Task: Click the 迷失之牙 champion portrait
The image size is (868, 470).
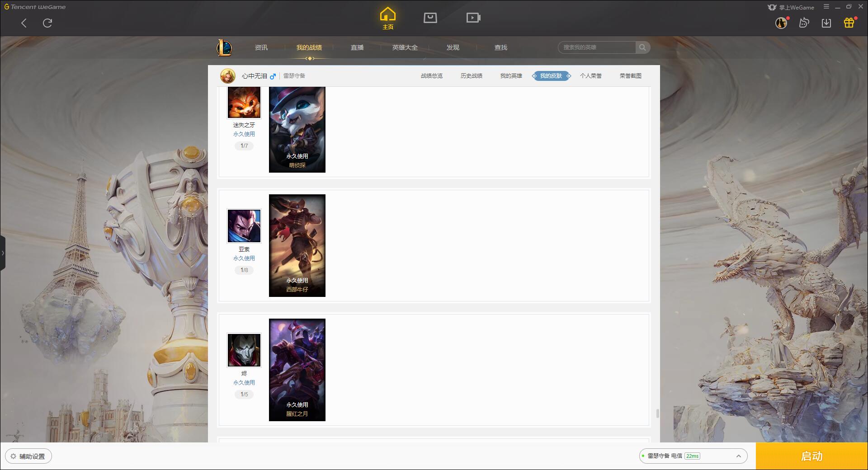Action: point(244,102)
